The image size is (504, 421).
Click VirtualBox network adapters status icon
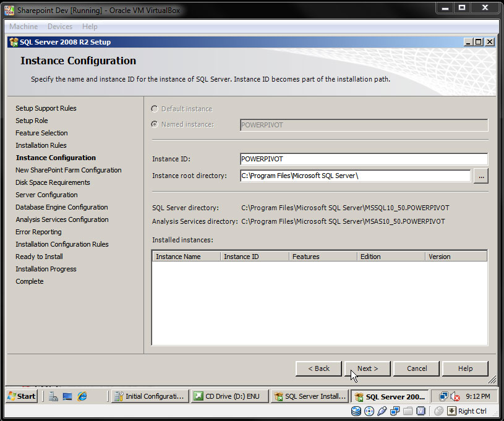pyautogui.click(x=395, y=410)
